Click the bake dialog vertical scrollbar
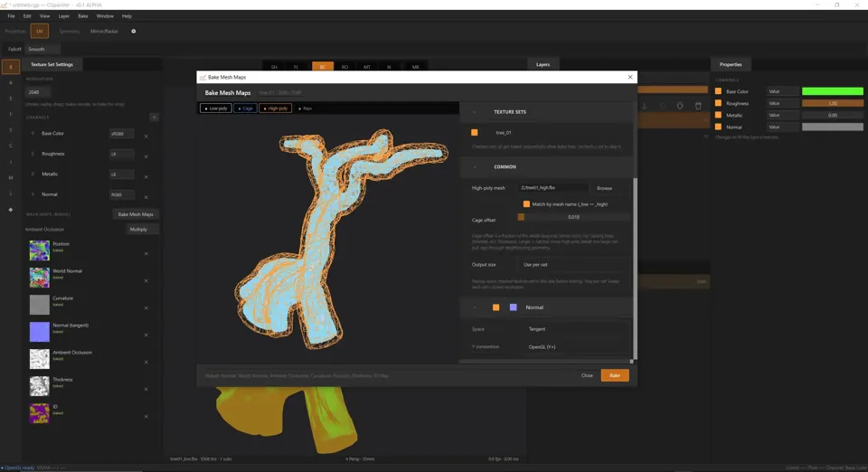868x472 pixels. click(x=635, y=269)
